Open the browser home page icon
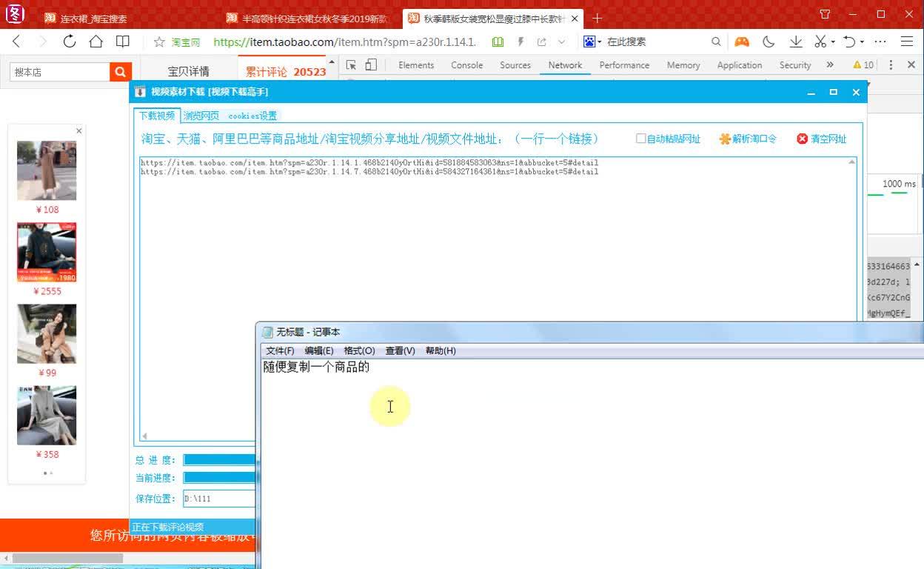Viewport: 924px width, 569px height. (96, 41)
